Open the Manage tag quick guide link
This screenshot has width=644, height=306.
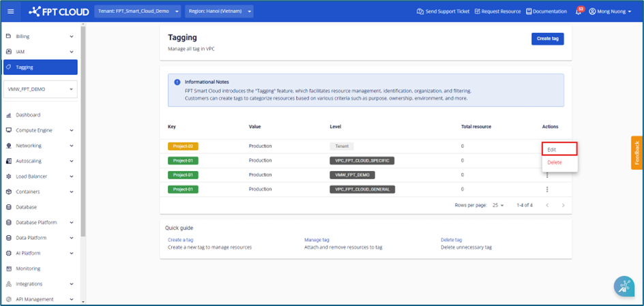point(317,240)
